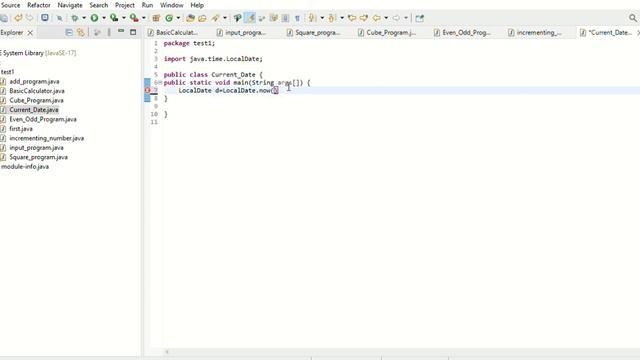Select first.java in Package Explorer
The width and height of the screenshot is (640, 360).
[21, 129]
